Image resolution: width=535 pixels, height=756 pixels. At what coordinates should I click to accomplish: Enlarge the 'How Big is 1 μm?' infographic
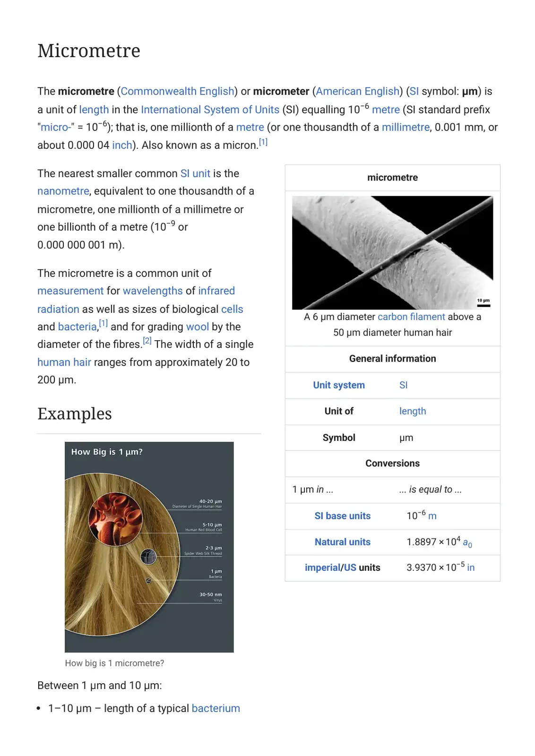coord(149,547)
